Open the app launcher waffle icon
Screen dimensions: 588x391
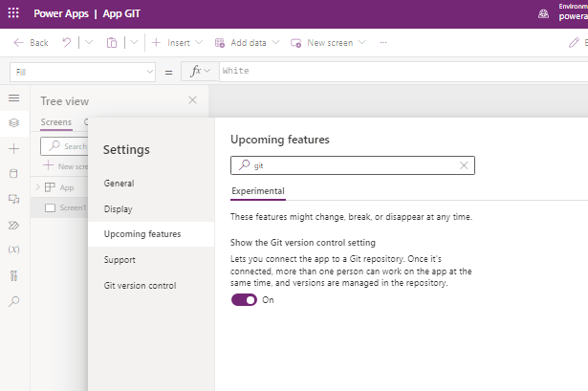pyautogui.click(x=13, y=13)
